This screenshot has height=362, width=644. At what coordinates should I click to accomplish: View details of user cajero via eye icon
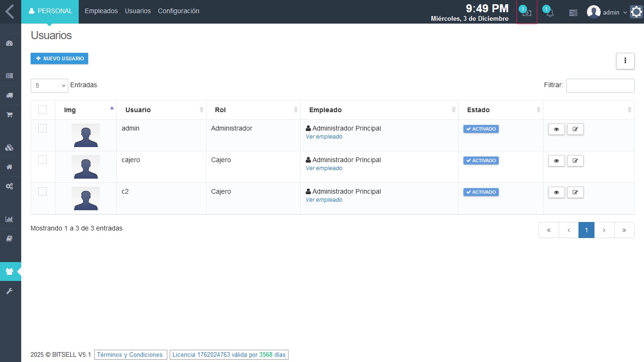pyautogui.click(x=556, y=161)
